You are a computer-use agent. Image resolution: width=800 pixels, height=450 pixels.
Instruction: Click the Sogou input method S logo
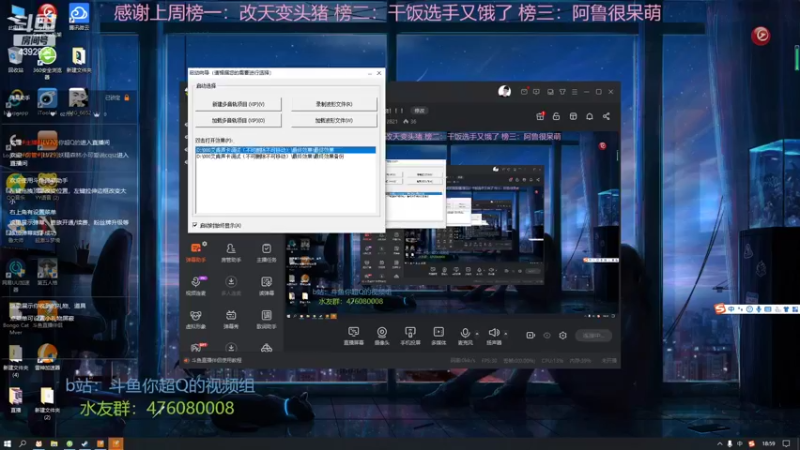tap(720, 309)
